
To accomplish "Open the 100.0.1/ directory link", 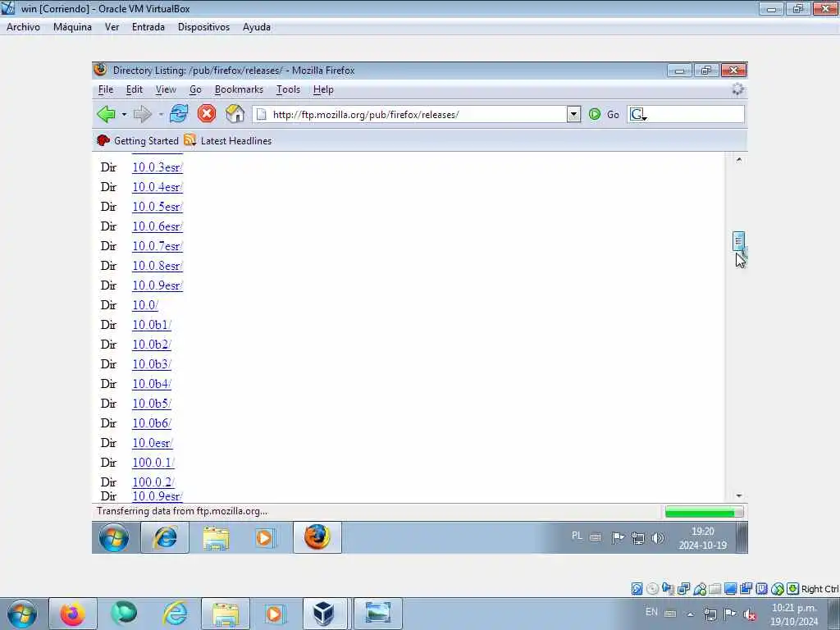I will 153,463.
